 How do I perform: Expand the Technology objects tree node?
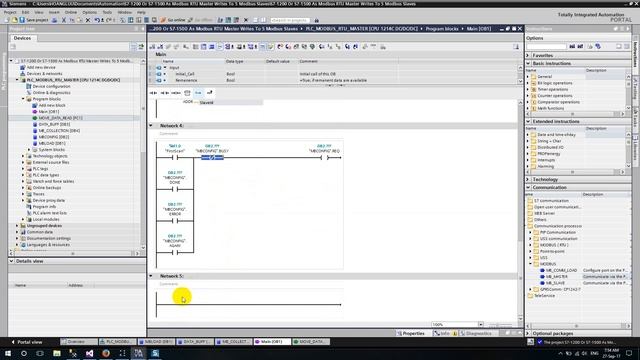23,156
